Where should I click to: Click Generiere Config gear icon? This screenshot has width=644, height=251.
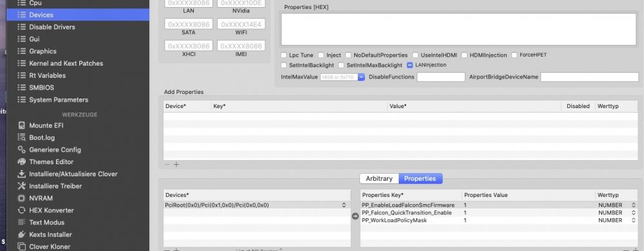coord(22,150)
